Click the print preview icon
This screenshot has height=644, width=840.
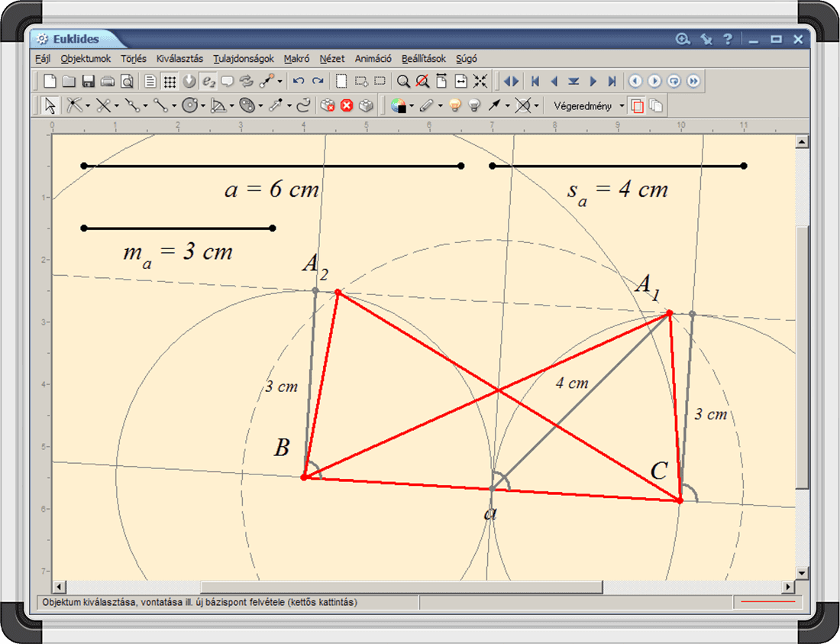tap(127, 81)
